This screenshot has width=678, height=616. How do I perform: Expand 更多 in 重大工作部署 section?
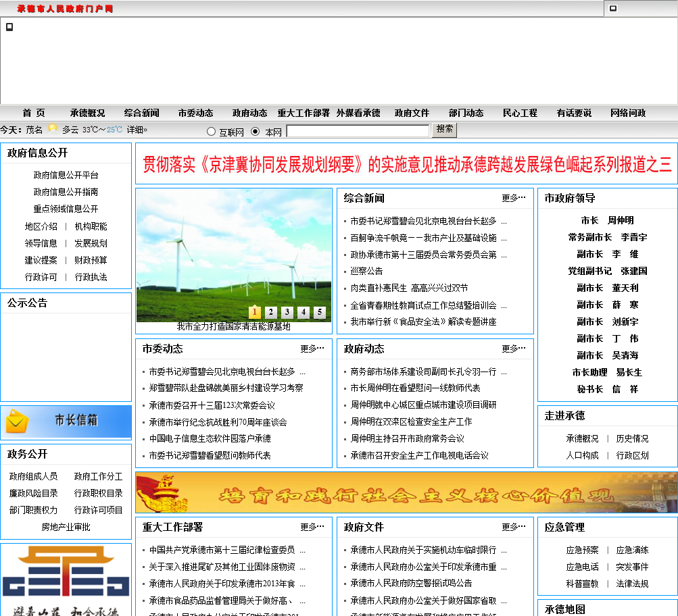click(x=312, y=527)
